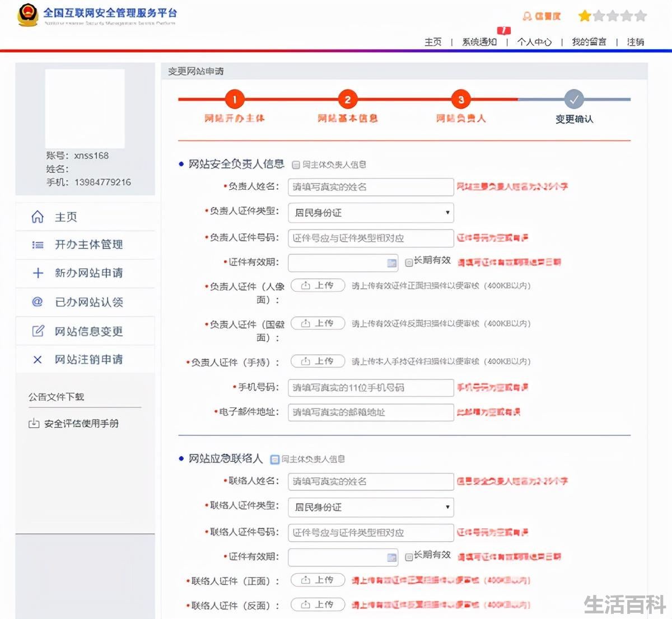
Task: Click phone text 手机: 13984779216
Action: pos(88,182)
